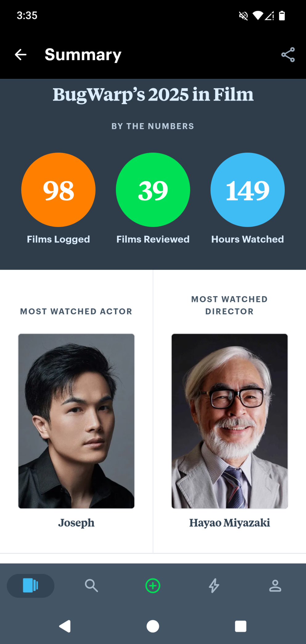This screenshot has width=306, height=644.
Task: Tap the Hours Watched label
Action: [x=247, y=239]
